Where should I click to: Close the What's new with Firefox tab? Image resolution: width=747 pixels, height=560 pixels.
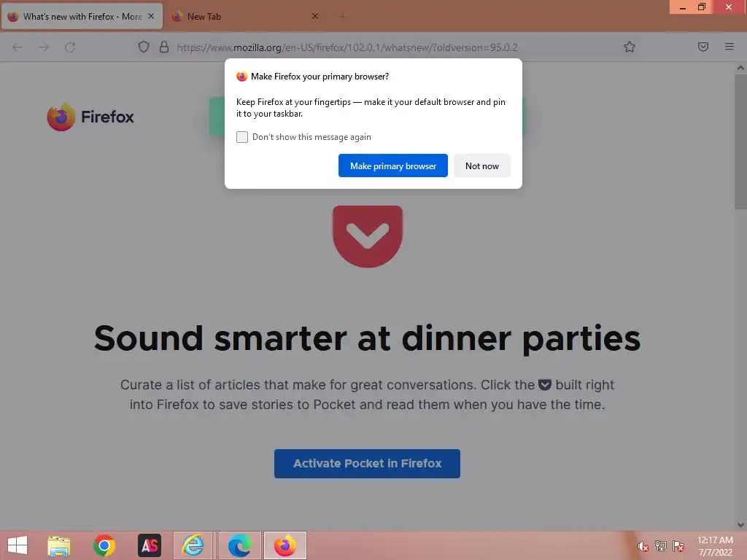[151, 16]
